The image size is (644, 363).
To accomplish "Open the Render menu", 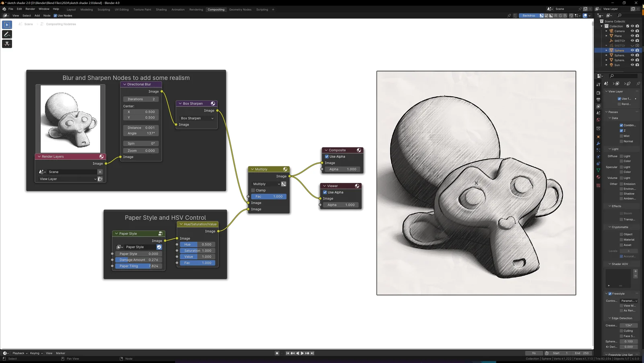I will [x=30, y=8].
